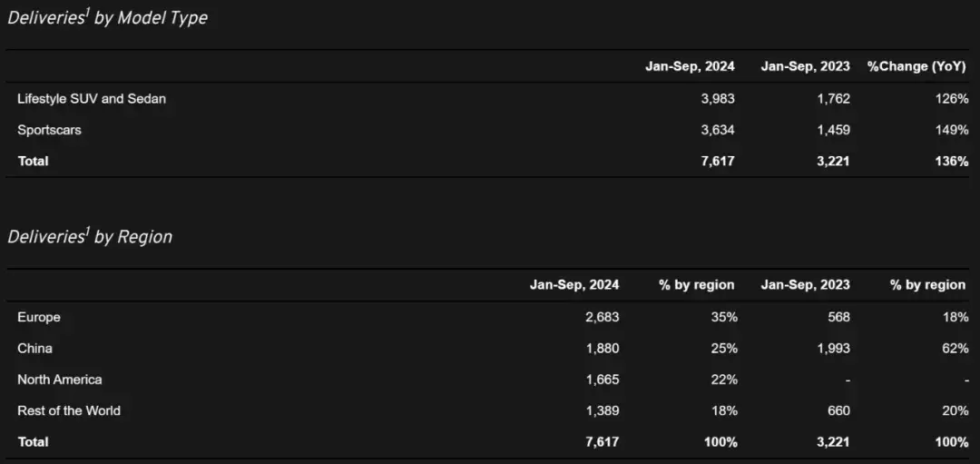Click the 660 Rest of World value
This screenshot has height=464, width=980.
tap(839, 410)
